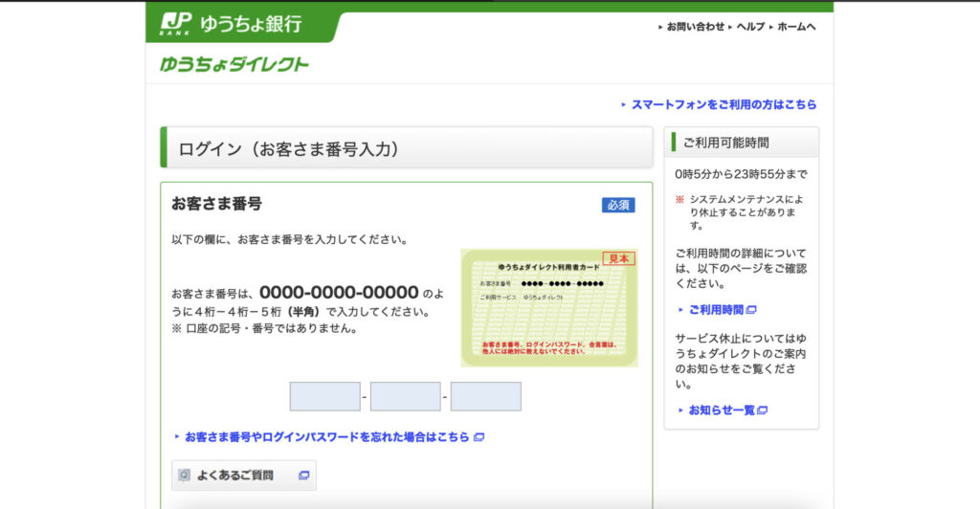Viewport: 980px width, 509px height.
Task: Click the システムメンテナンス notice text
Action: [746, 212]
